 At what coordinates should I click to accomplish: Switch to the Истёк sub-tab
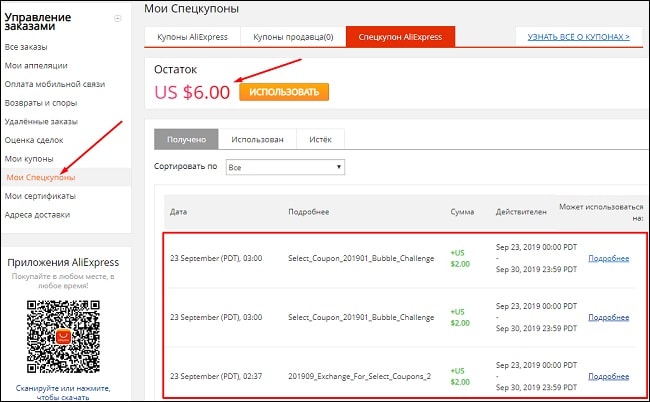tap(320, 139)
